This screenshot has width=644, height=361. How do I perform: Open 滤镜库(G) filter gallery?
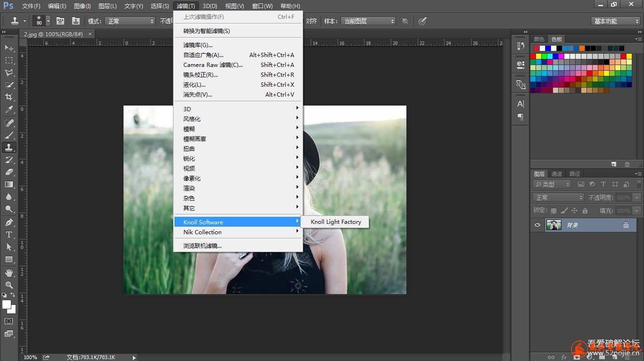coord(238,45)
